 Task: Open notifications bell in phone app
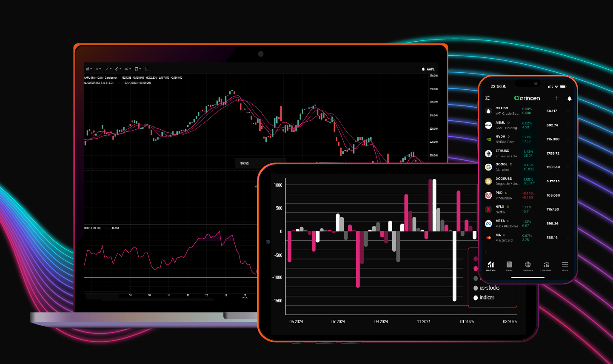[x=570, y=99]
